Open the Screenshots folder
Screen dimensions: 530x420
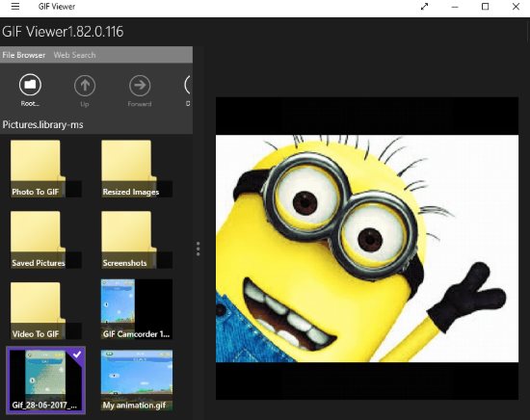pos(137,240)
